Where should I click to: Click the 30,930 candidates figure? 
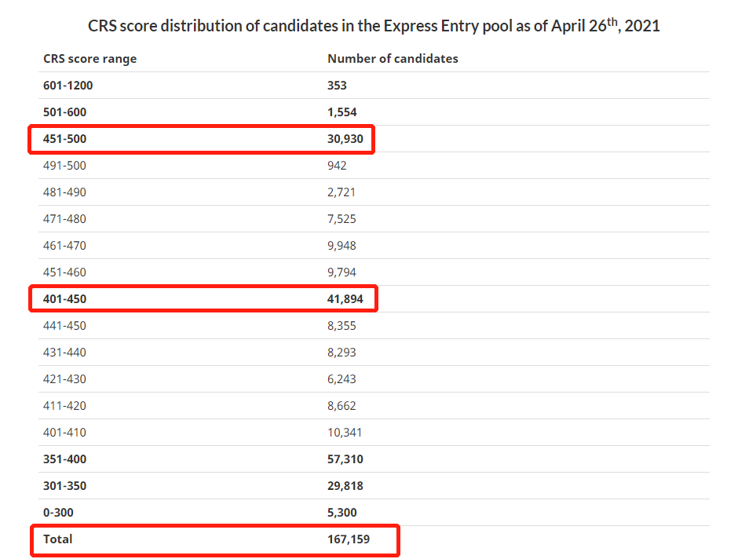pos(345,139)
